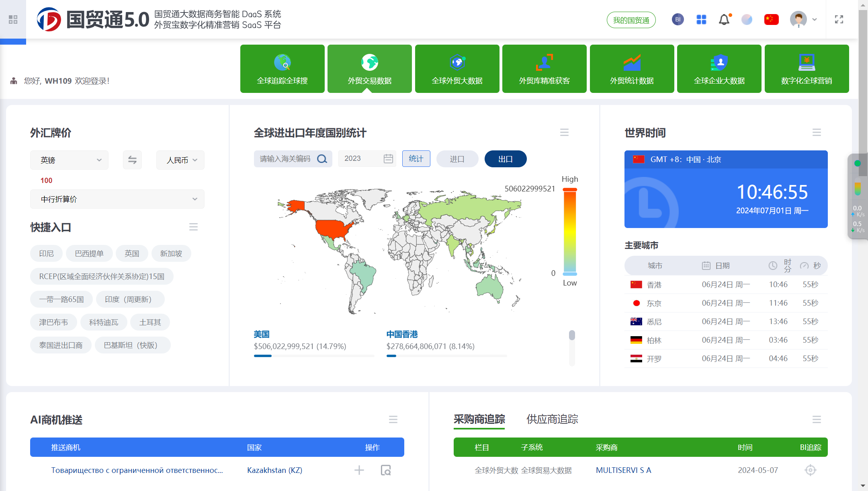Click the map High-Low color scale slider
Screen dimensions: 868x491
569,231
